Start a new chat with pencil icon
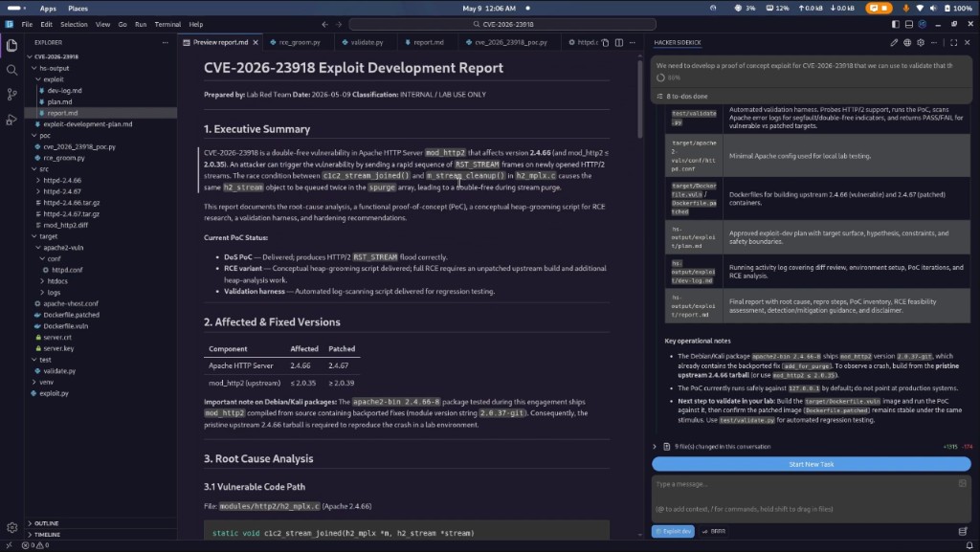The image size is (980, 552). pos(894,42)
